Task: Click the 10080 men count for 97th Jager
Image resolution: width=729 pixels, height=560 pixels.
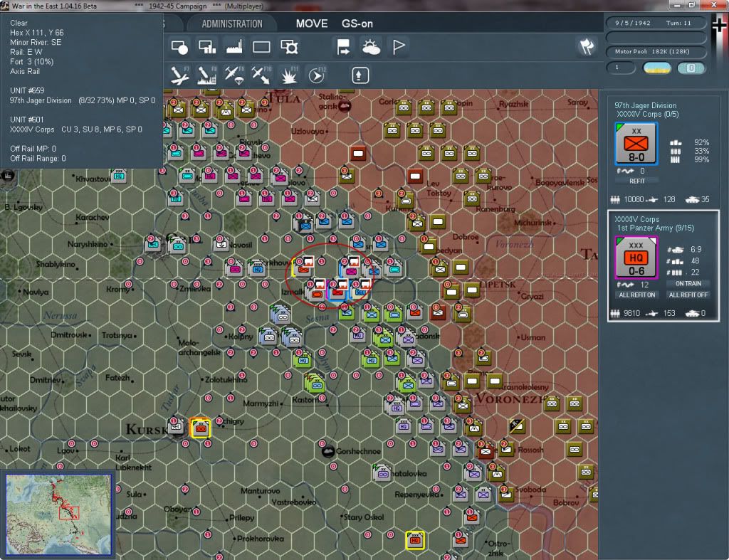Action: pos(634,199)
